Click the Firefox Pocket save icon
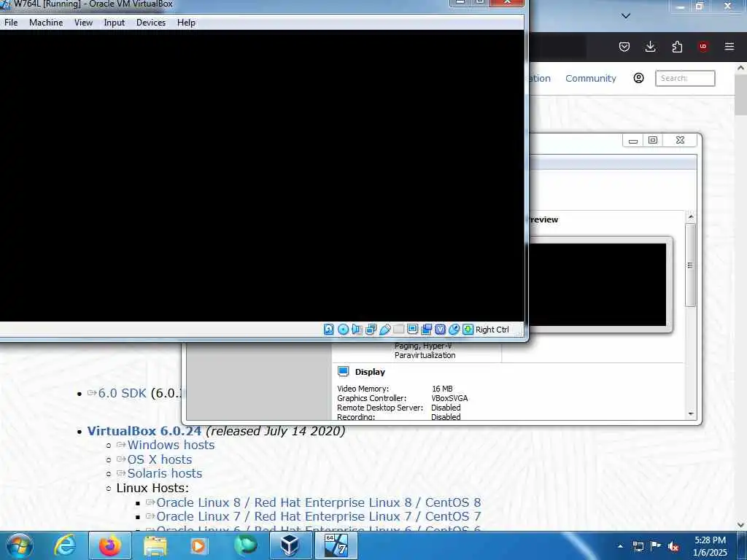The height and width of the screenshot is (560, 747). [x=624, y=47]
